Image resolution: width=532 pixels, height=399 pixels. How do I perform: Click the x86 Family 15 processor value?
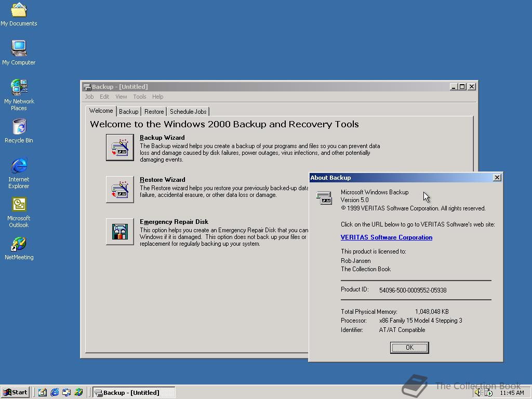(x=421, y=321)
